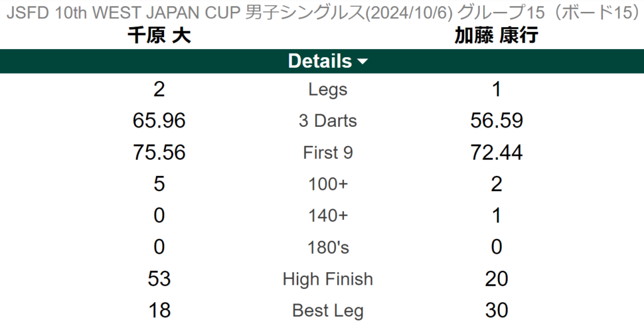Click the 3 Darts row label
The height and width of the screenshot is (328, 644).
coord(328,121)
